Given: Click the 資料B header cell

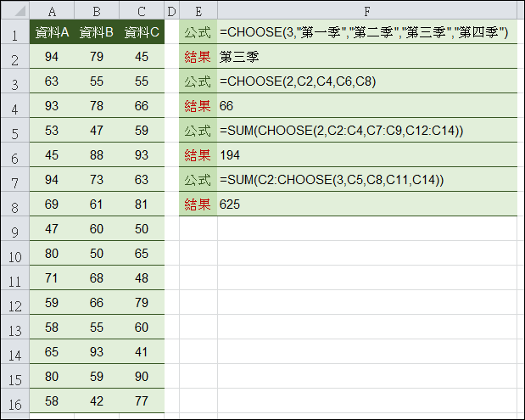Looking at the screenshot, I should (x=97, y=31).
